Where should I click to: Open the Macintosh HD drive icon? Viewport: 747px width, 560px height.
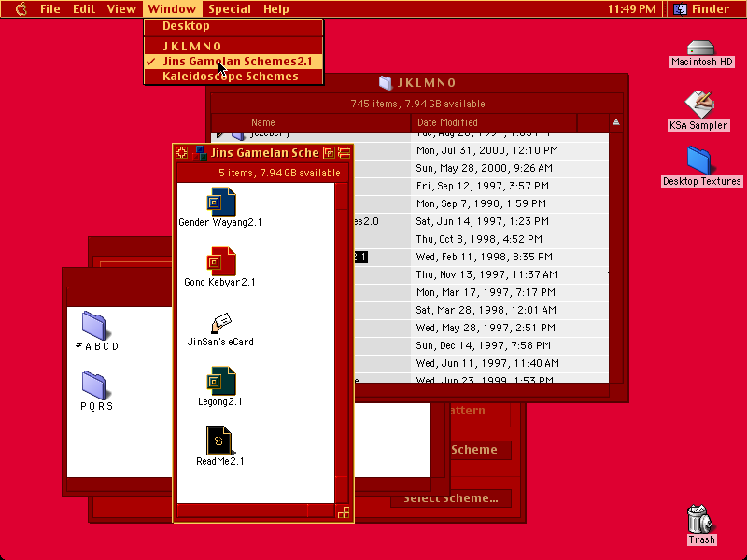pyautogui.click(x=701, y=49)
